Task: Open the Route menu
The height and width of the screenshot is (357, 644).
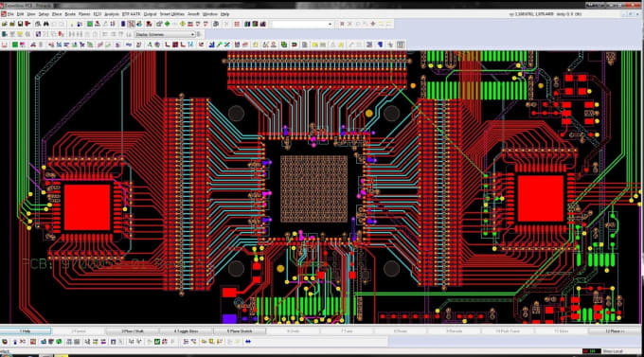Action: tap(70, 14)
